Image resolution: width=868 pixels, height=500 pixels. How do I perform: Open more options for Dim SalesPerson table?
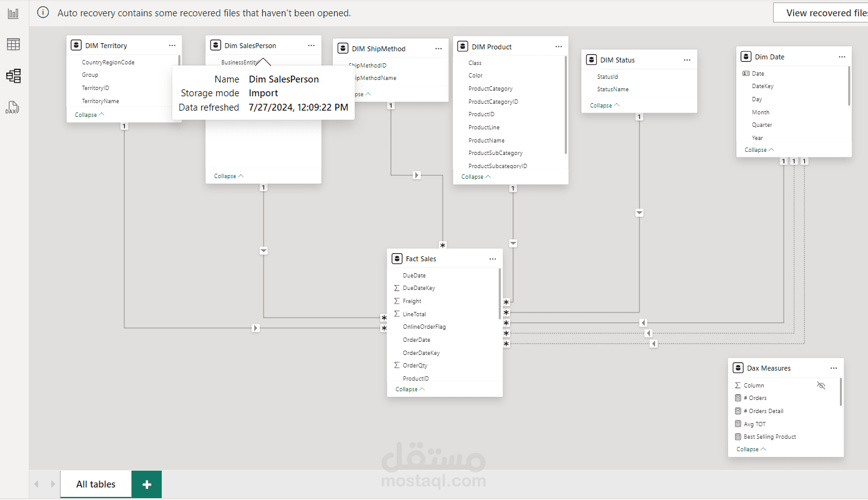click(311, 46)
